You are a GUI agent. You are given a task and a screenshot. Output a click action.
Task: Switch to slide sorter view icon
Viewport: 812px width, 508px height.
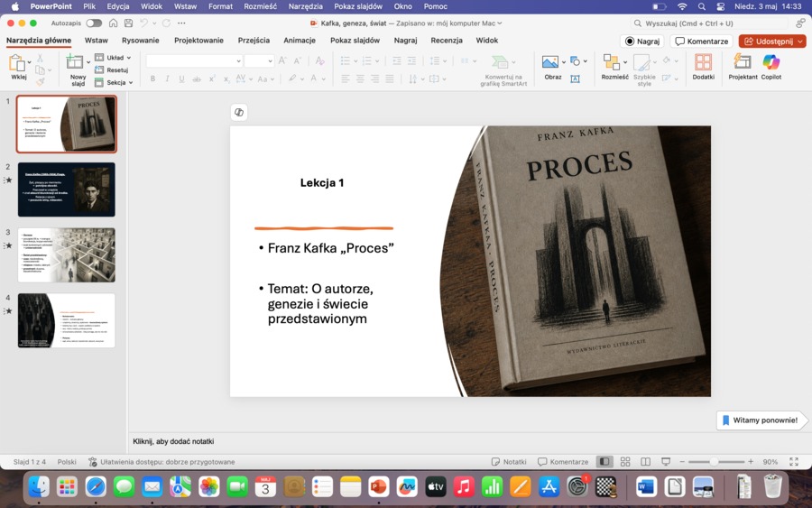point(625,461)
